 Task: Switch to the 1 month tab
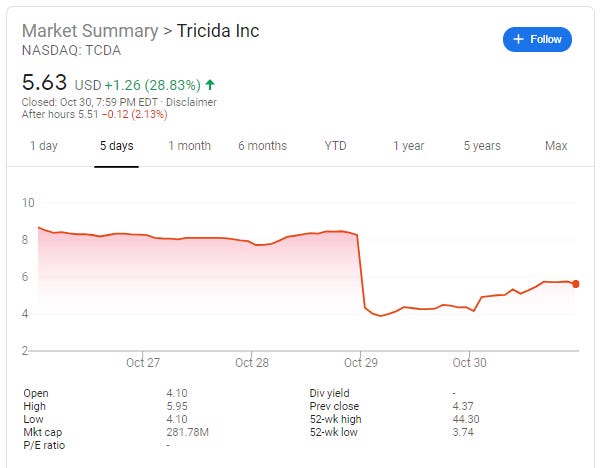(x=189, y=146)
